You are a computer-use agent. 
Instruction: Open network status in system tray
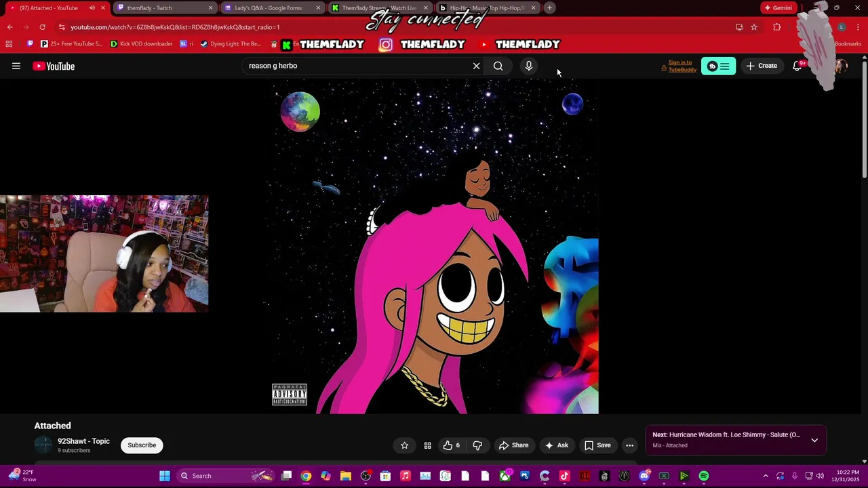tap(808, 476)
